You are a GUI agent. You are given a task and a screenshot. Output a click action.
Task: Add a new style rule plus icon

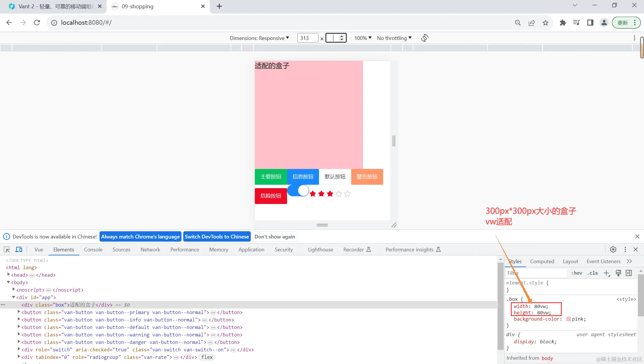[607, 273]
